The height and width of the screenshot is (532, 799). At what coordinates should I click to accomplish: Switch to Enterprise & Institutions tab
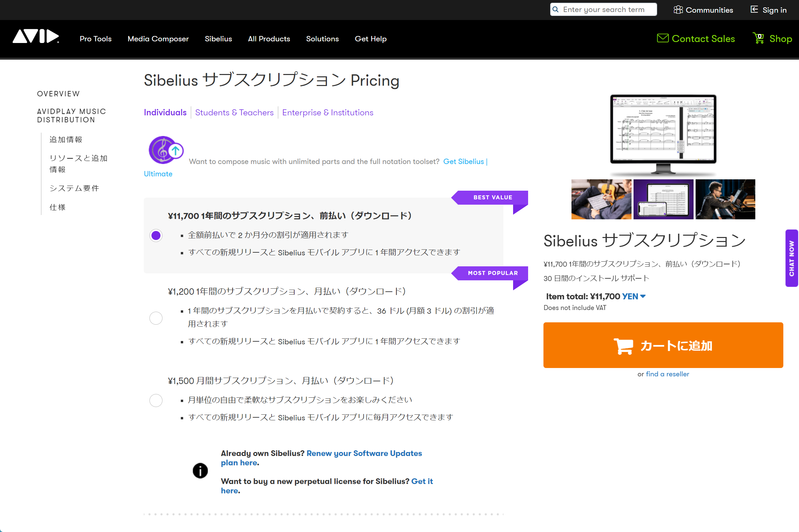point(328,112)
